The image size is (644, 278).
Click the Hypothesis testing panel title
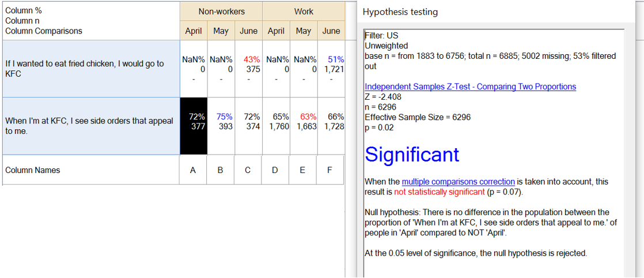click(x=400, y=12)
